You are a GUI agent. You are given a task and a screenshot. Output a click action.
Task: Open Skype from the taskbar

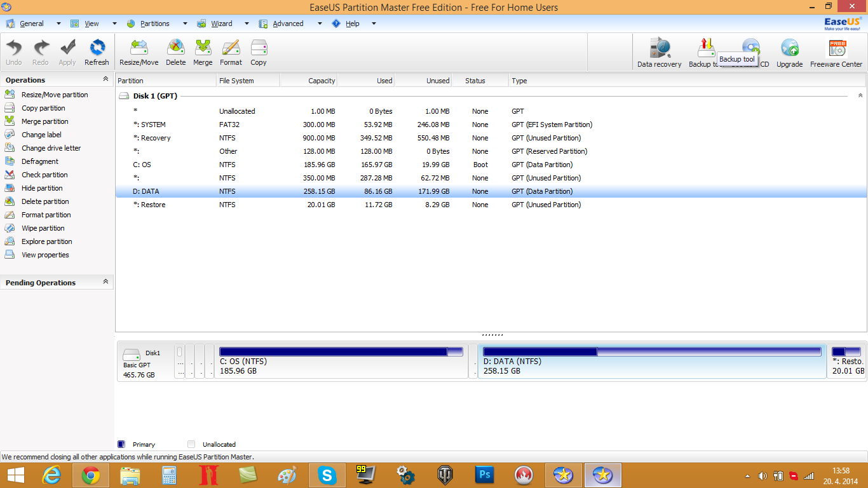[327, 475]
